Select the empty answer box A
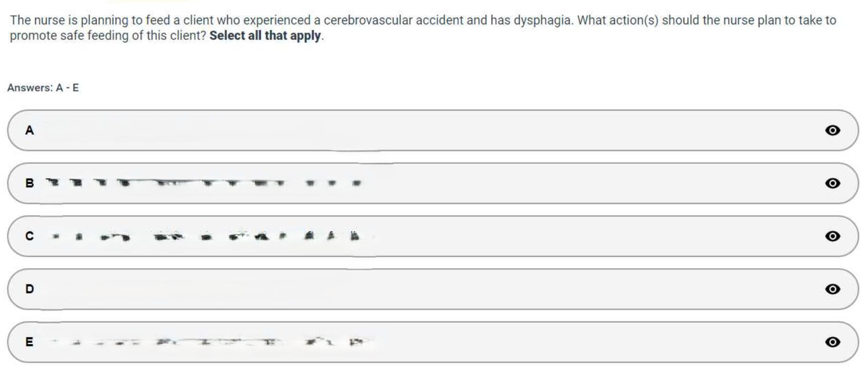868x372 pixels. coord(428,130)
